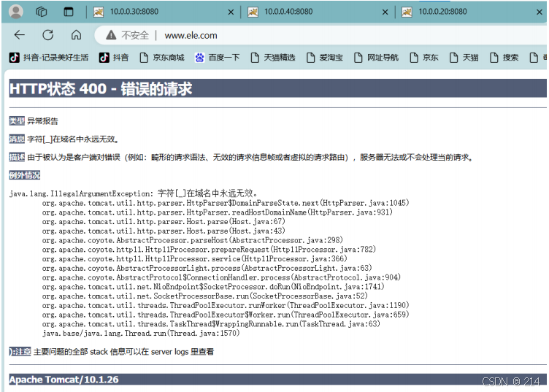Viewport: 549px width, 392px height.
Task: Click the NioEndpoint$SocketProcessor.doRun line
Action: coord(213,287)
